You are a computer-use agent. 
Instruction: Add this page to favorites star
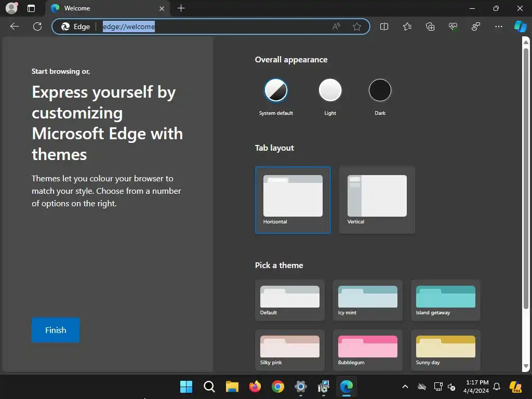(356, 26)
